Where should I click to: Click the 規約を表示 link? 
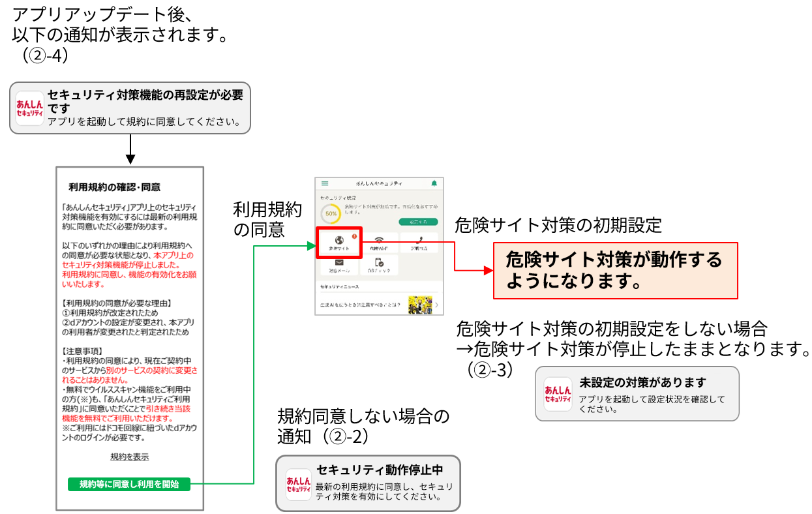pos(129,457)
